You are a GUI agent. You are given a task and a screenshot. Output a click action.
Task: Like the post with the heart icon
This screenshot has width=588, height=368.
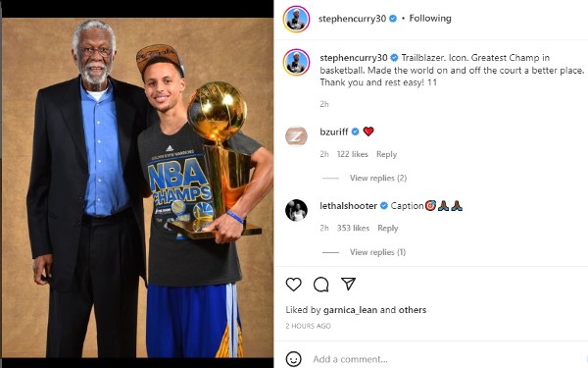tap(293, 285)
